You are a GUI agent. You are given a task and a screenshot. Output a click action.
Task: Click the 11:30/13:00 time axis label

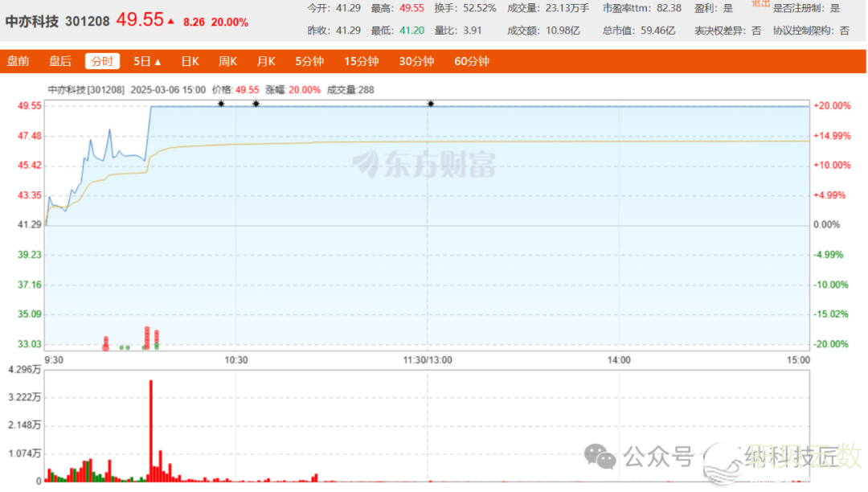(428, 360)
